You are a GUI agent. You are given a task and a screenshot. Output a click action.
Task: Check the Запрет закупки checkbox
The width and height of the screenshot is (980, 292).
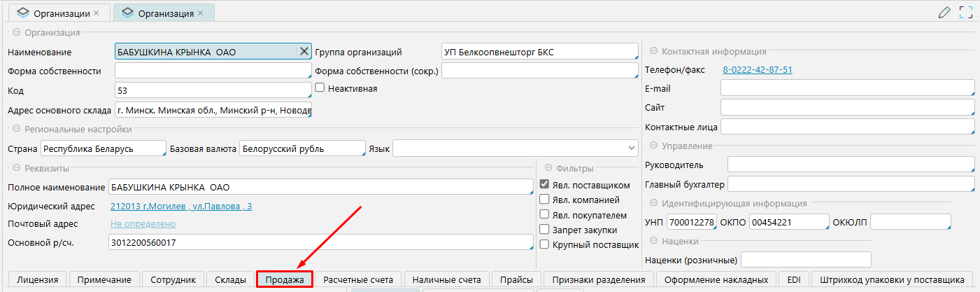pyautogui.click(x=544, y=230)
